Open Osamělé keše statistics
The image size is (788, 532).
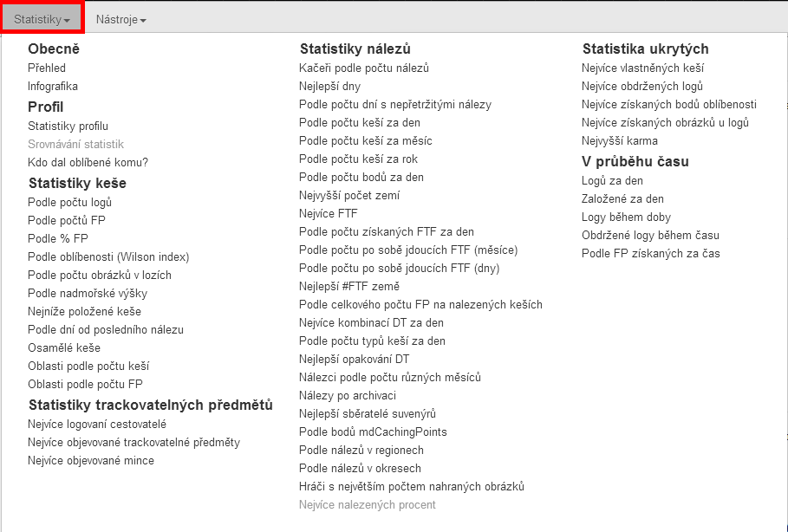[x=64, y=348]
